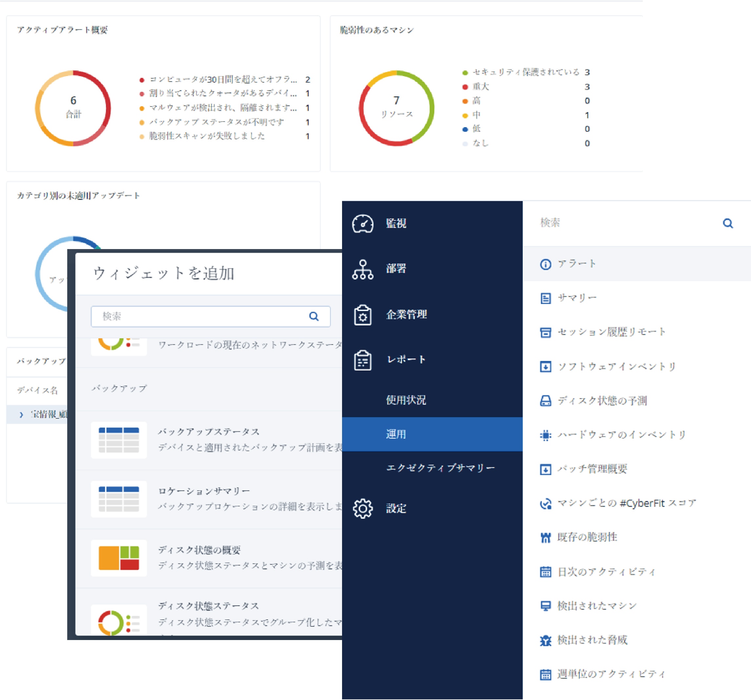Open 使用状況 report menu item

[406, 400]
